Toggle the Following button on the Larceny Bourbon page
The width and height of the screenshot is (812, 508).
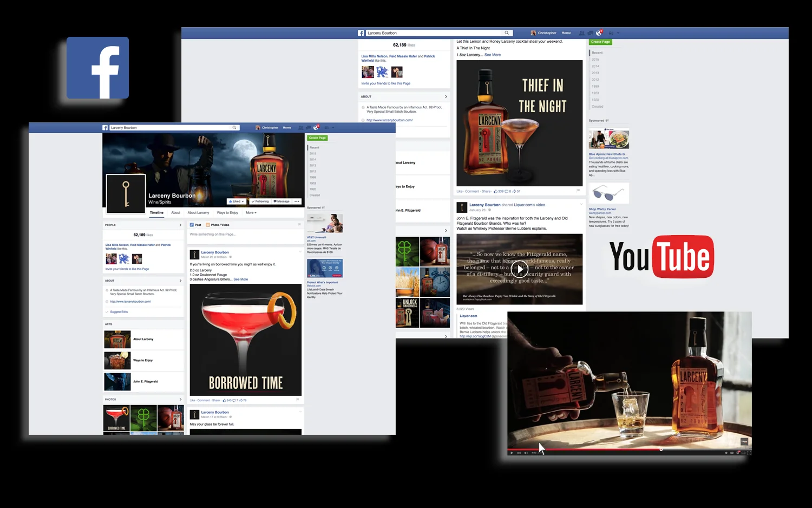[x=260, y=201]
